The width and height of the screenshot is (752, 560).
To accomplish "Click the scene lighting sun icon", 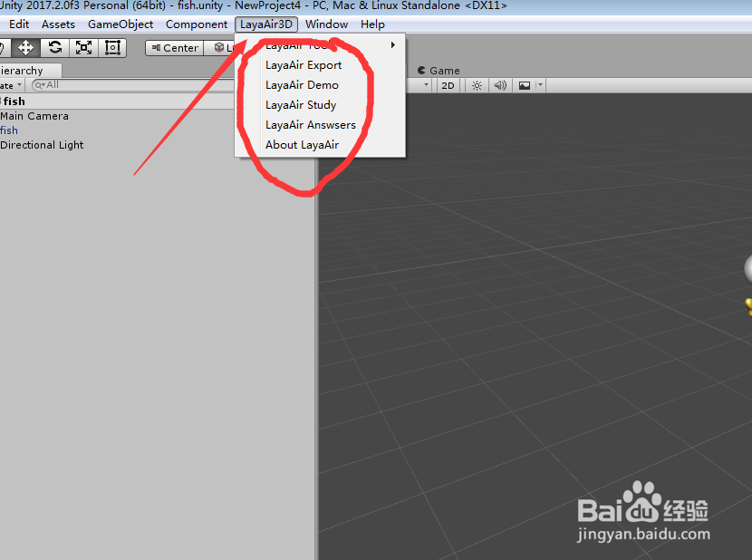I will [x=477, y=84].
